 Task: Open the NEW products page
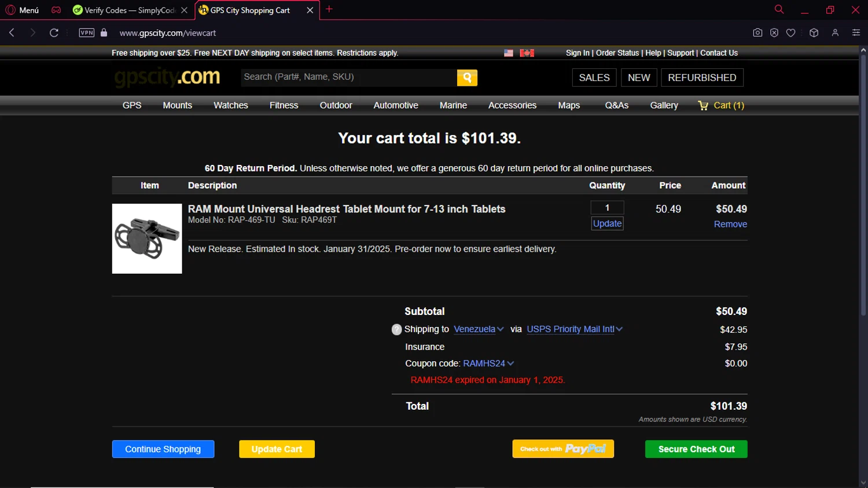click(639, 78)
